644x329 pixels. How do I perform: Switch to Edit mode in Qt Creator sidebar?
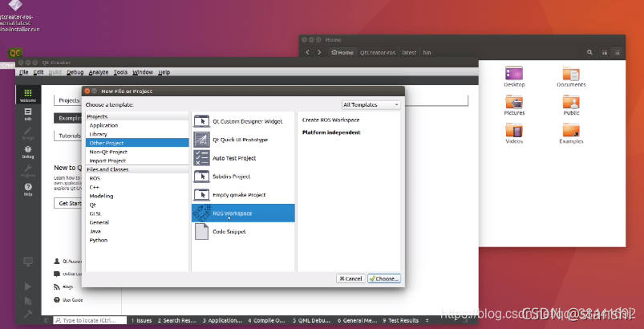coord(28,114)
